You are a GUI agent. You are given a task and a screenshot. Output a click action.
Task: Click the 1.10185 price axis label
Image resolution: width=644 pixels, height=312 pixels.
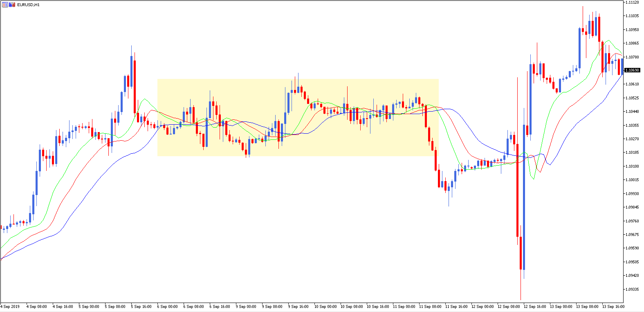(632, 152)
